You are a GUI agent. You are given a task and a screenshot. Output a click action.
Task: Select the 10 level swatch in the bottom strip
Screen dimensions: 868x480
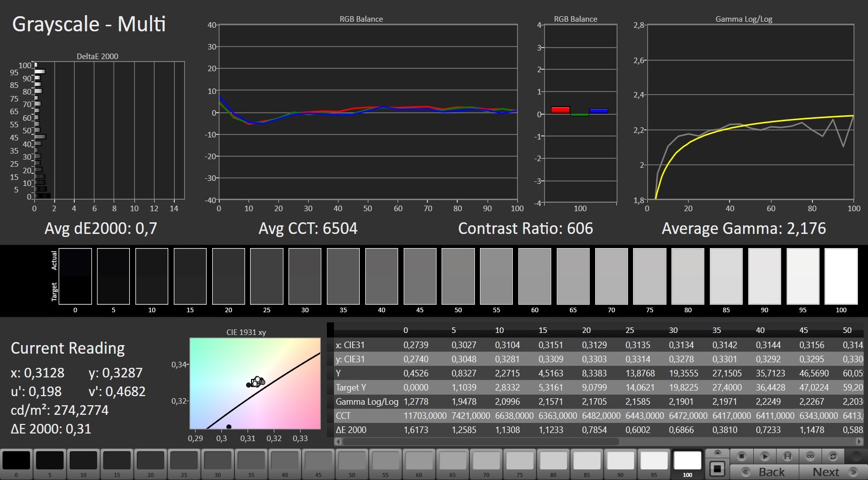tap(83, 463)
